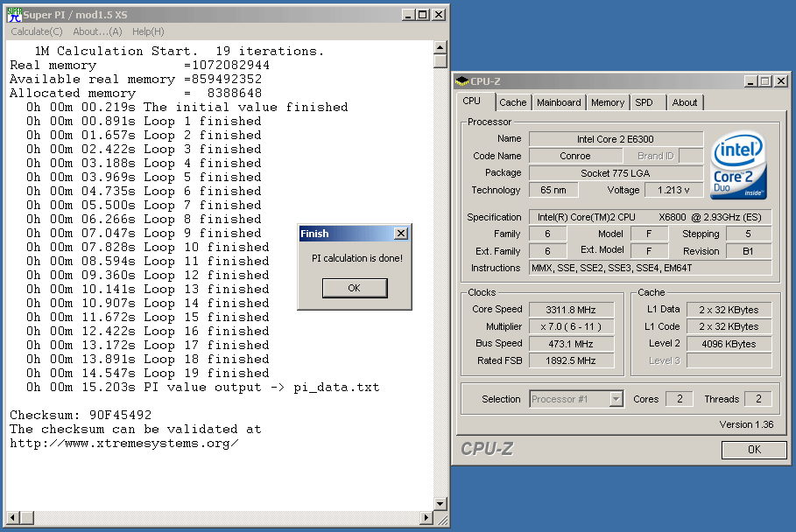Click the Stepping value 5
This screenshot has width=796, height=532.
click(749, 234)
